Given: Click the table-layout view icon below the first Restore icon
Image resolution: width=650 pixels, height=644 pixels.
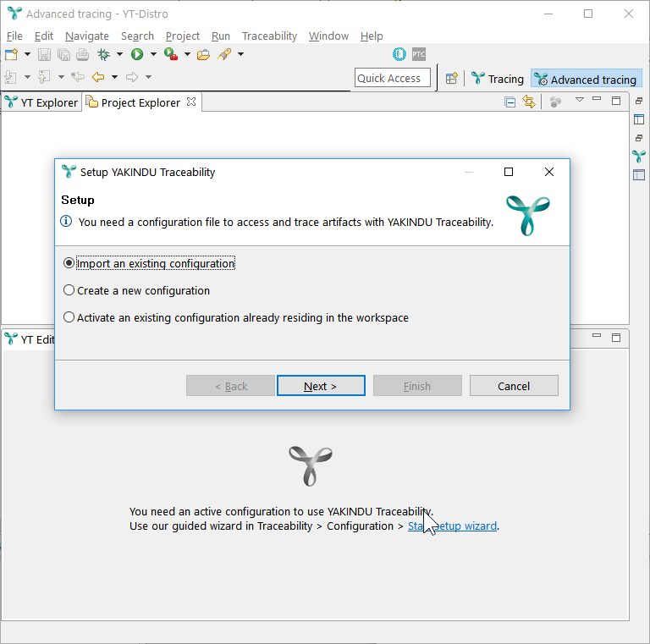Looking at the screenshot, I should pos(639,119).
